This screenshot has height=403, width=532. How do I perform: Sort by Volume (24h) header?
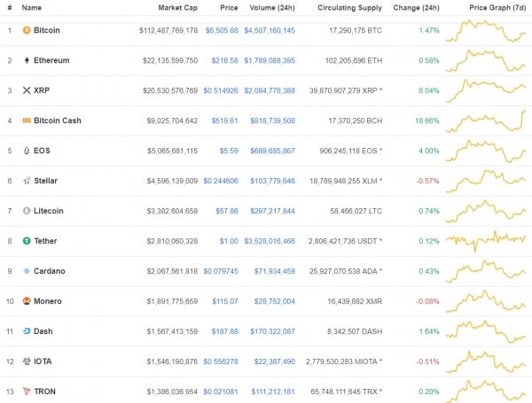click(272, 8)
